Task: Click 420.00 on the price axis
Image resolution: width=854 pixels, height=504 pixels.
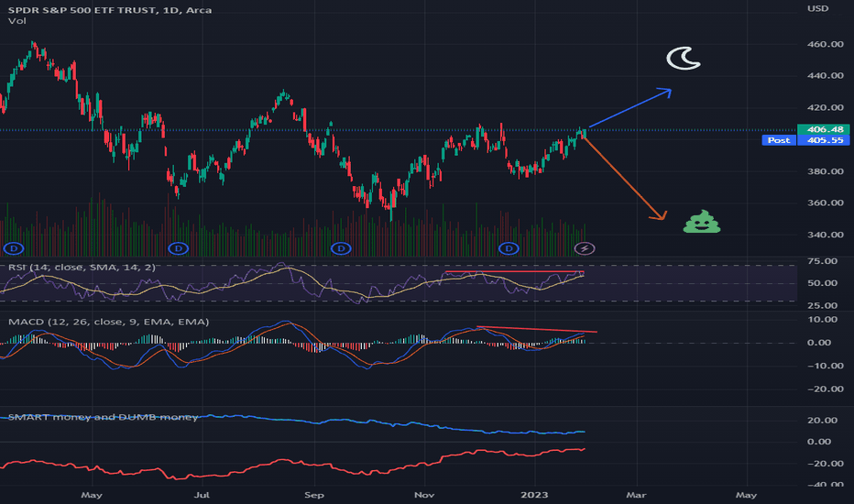Action: (825, 107)
